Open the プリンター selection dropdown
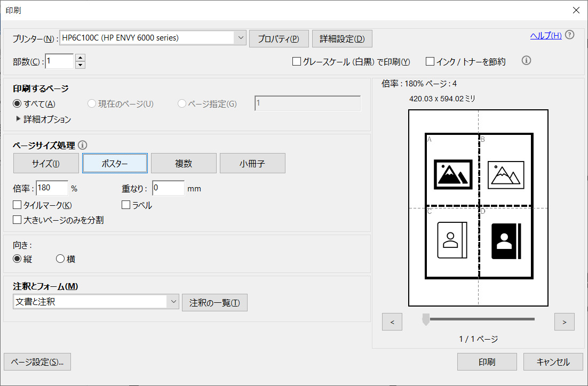Screen dimensions: 588x386 click(x=240, y=38)
